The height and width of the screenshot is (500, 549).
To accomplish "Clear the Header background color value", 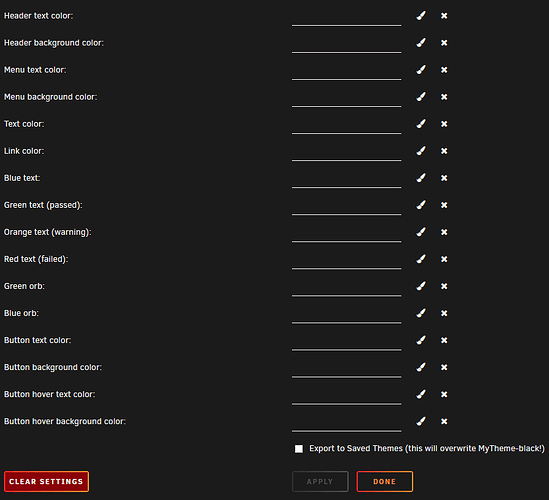I will tap(444, 43).
